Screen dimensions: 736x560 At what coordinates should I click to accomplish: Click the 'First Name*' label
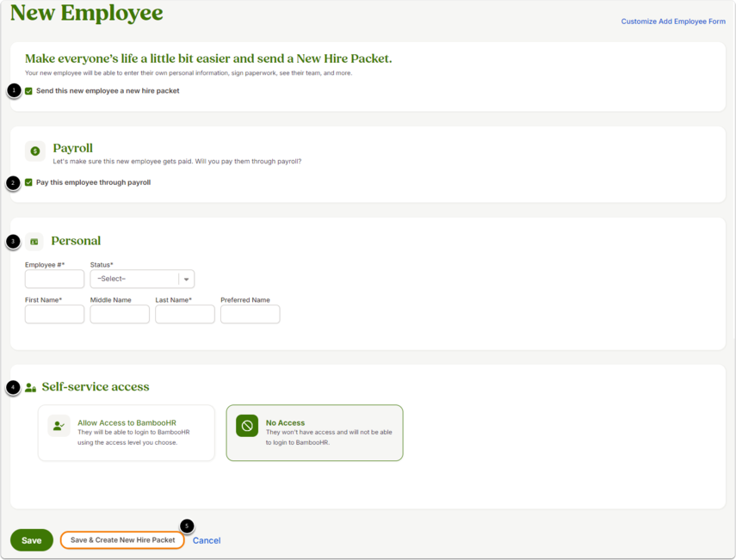coord(43,299)
